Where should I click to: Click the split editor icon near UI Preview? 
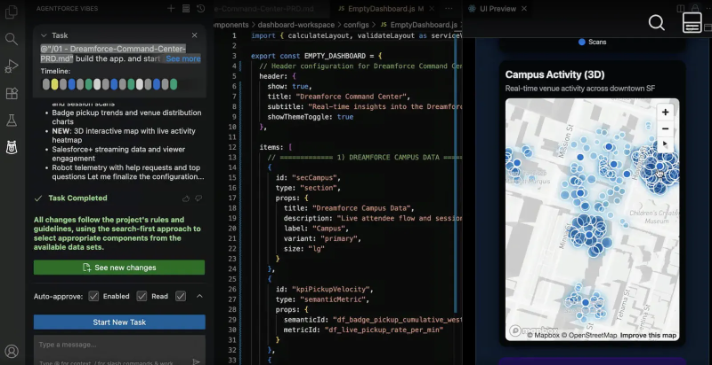coord(680,9)
